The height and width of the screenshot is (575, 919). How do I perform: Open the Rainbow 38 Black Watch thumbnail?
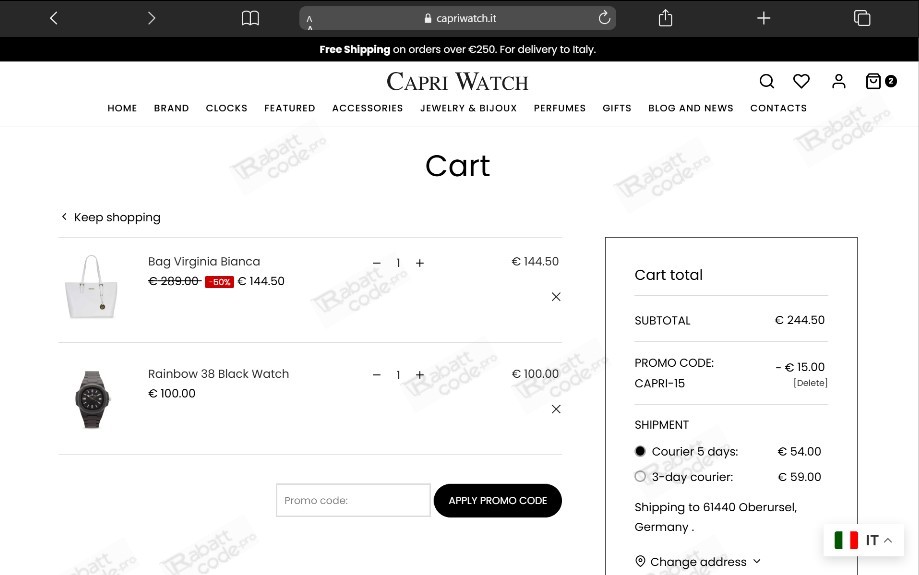point(92,399)
